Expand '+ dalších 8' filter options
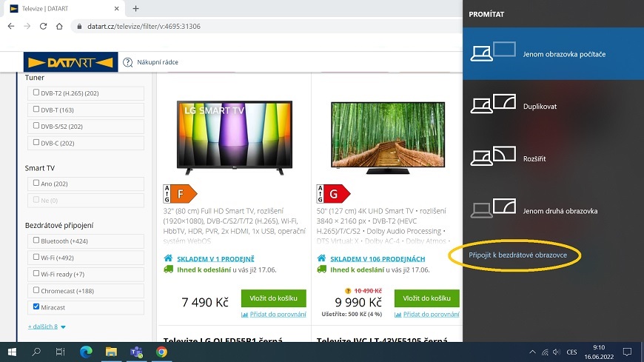644x362 pixels. tap(47, 326)
